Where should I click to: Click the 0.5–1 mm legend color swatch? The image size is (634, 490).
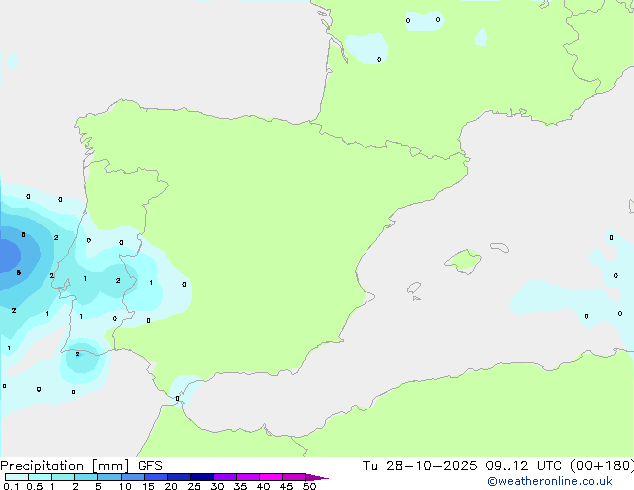40,477
